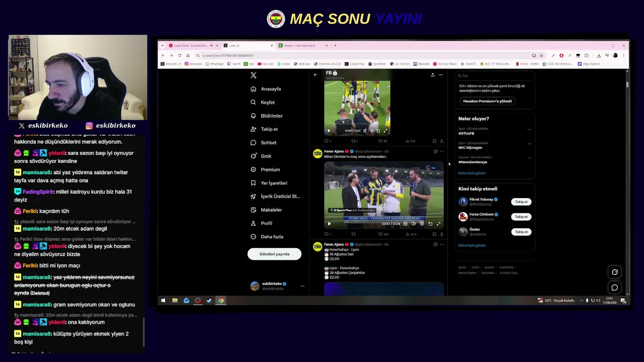This screenshot has width=644, height=362.
Task: Mute the Skriniar interview video
Action: 414,224
